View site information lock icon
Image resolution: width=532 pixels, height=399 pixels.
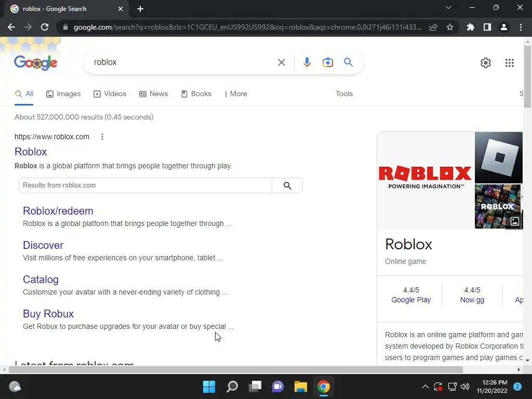[65, 27]
